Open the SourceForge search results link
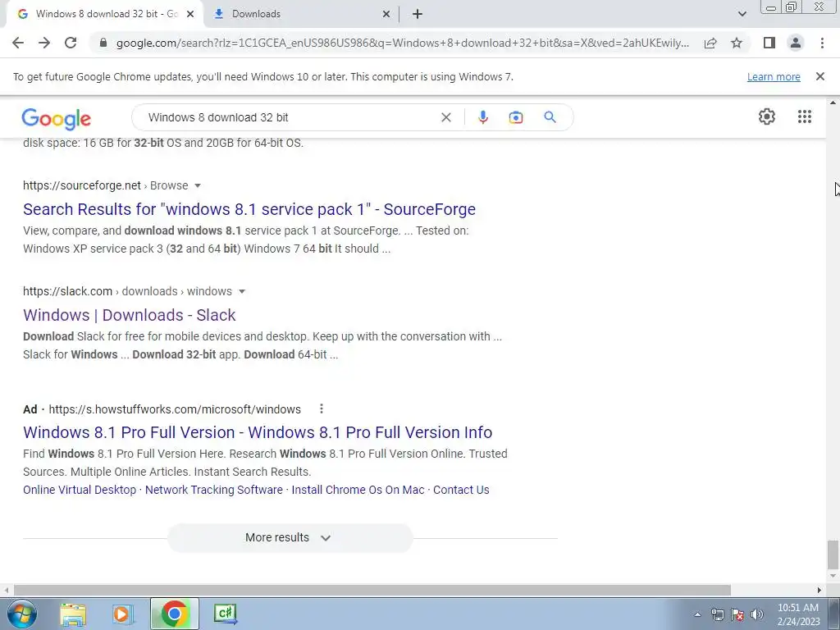This screenshot has width=840, height=630. [249, 209]
